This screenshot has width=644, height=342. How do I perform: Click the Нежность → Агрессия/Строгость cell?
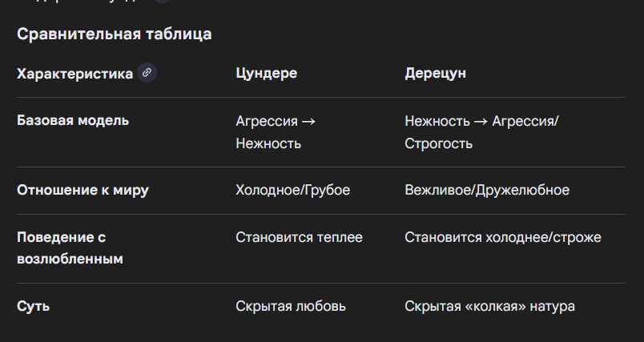[x=481, y=132]
